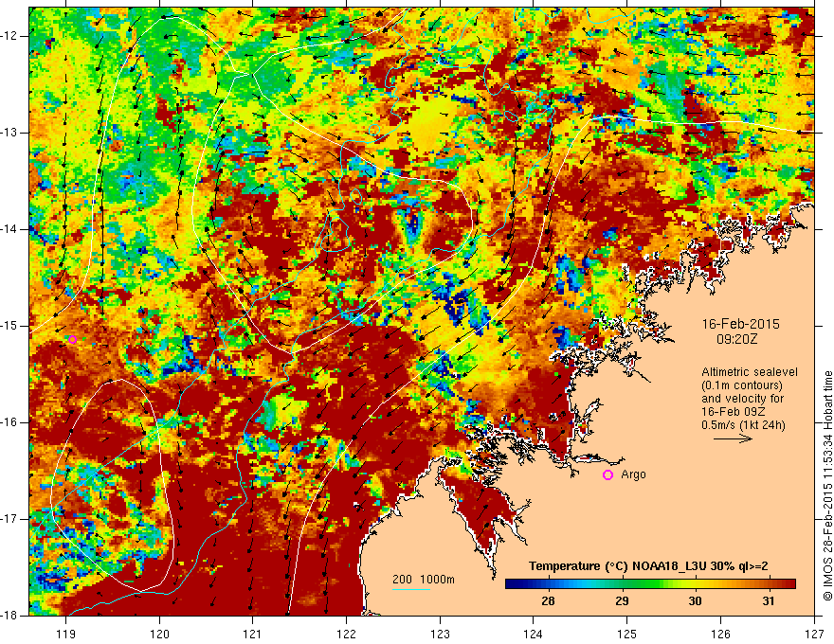Click longitude axis label 125

coord(627,634)
